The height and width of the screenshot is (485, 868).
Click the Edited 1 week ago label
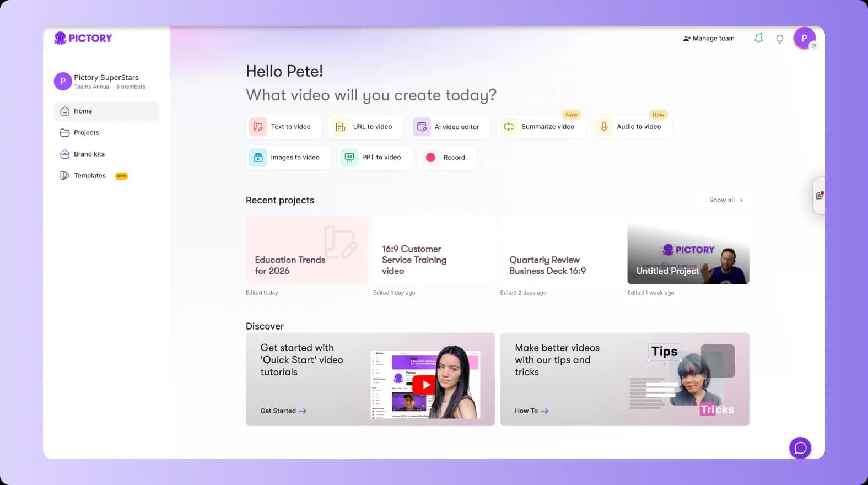click(x=651, y=293)
